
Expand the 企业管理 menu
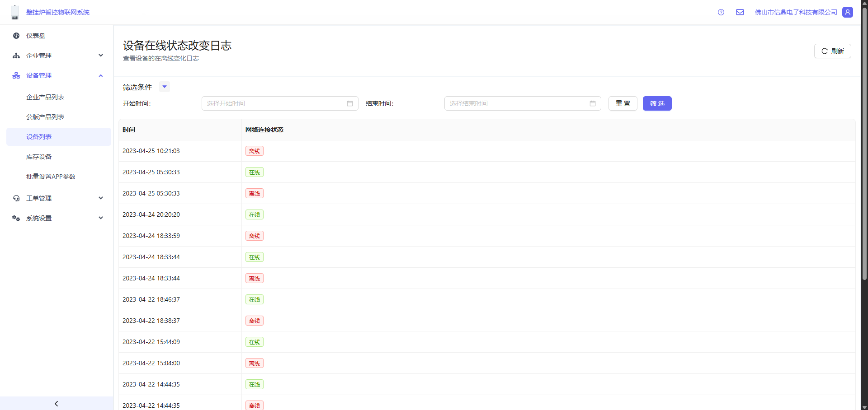[57, 56]
